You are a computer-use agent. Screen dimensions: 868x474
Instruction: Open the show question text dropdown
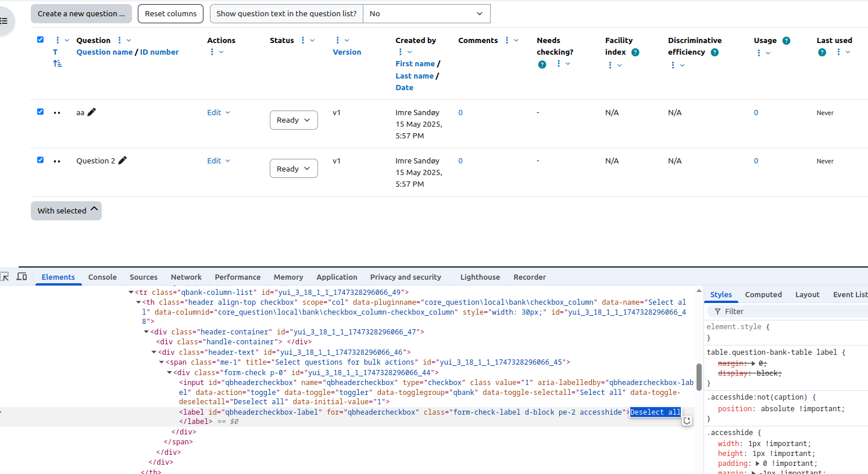pos(427,13)
